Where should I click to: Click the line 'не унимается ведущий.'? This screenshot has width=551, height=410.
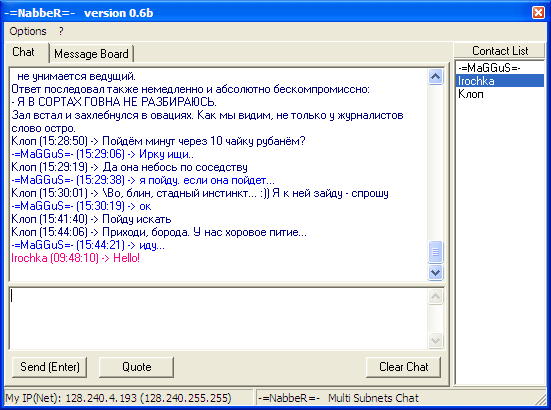pos(76,76)
